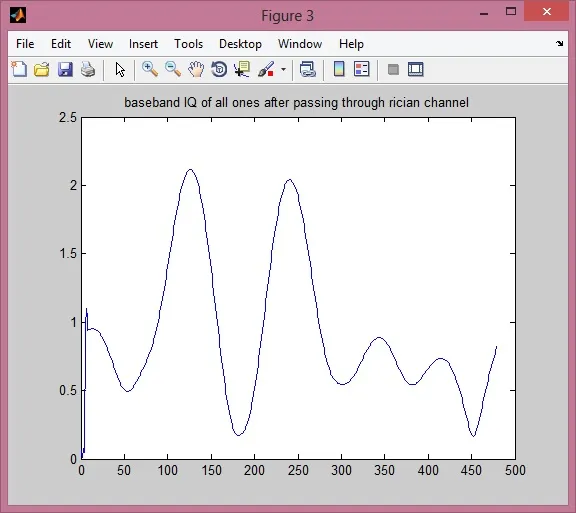Click the MATLAB logo in the title bar
576x513 pixels.
(18, 15)
